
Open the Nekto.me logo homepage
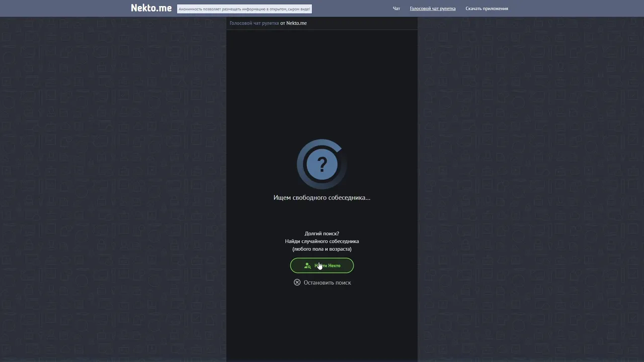point(151,8)
